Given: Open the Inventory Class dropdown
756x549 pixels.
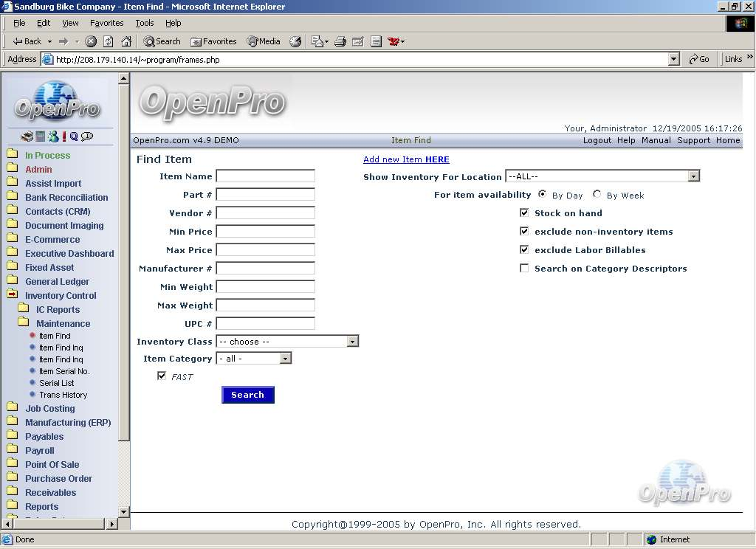Looking at the screenshot, I should 352,342.
